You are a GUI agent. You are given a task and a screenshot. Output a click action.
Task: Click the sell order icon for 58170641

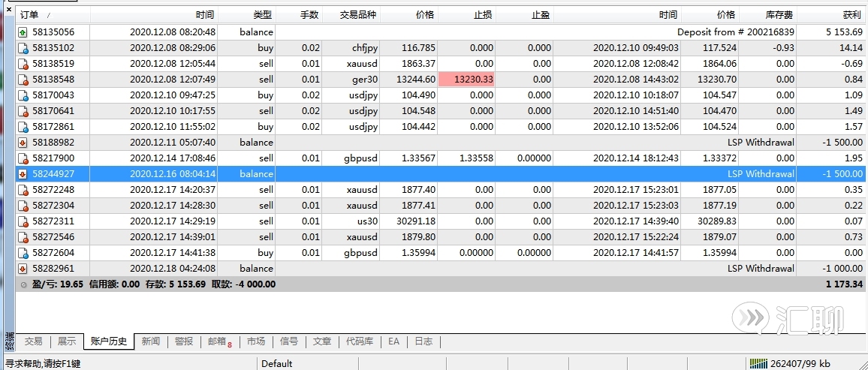click(23, 111)
